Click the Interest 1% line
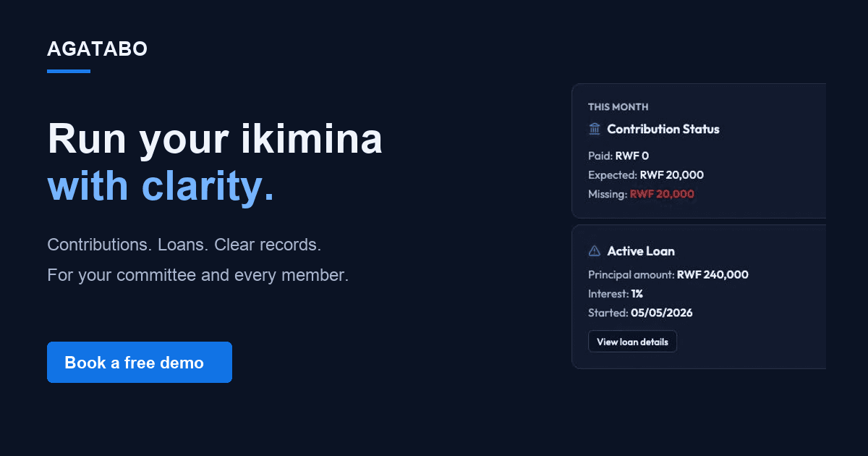The image size is (868, 456). (616, 294)
